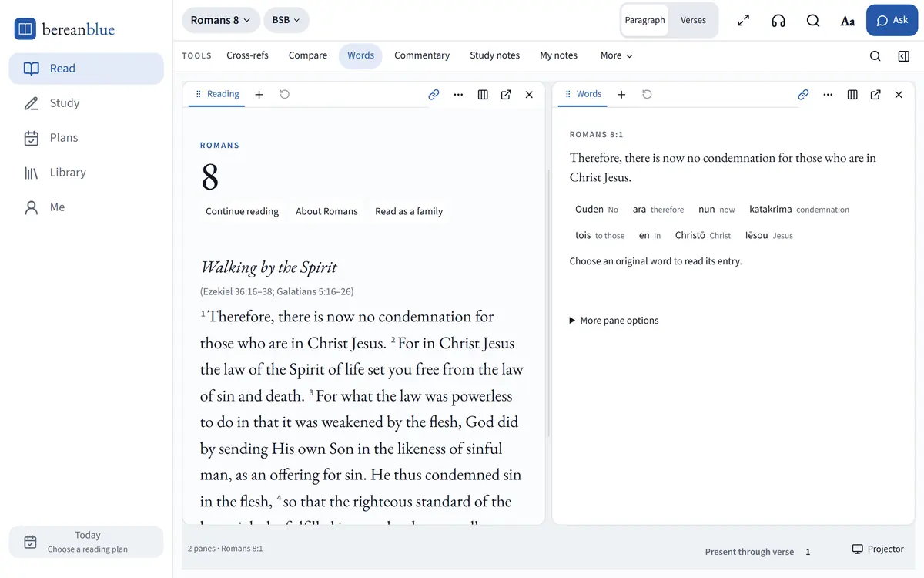Viewport: 924px width, 578px height.
Task: Click the Present through verse number field
Action: [808, 552]
